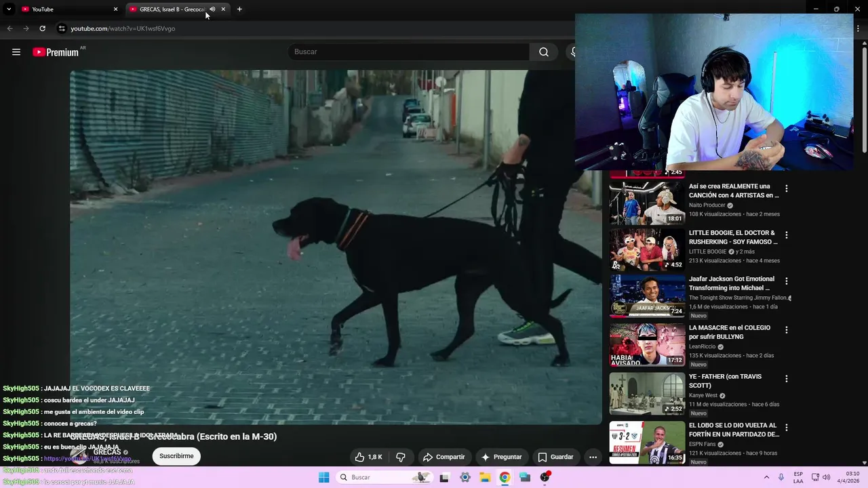The image size is (868, 488).
Task: Click the Compartir button
Action: [x=444, y=457]
